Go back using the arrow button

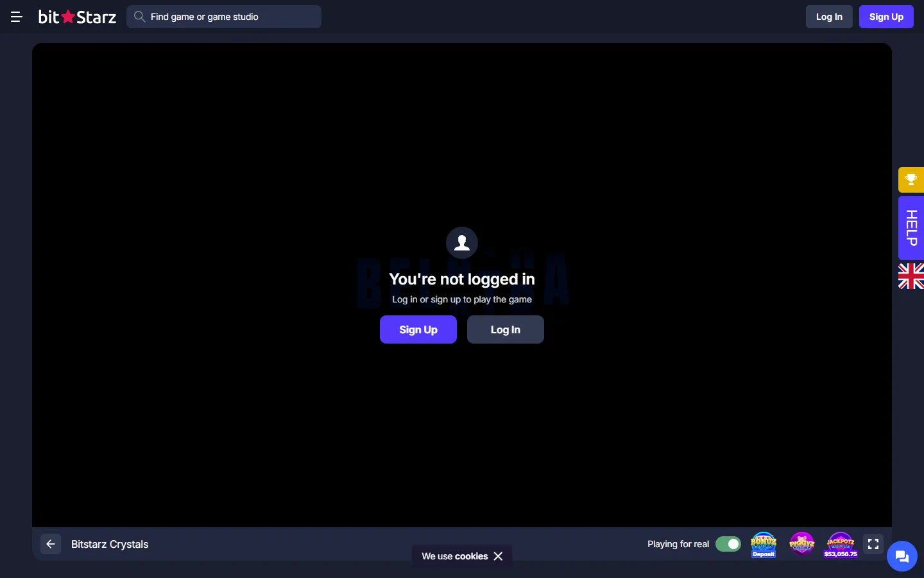51,544
